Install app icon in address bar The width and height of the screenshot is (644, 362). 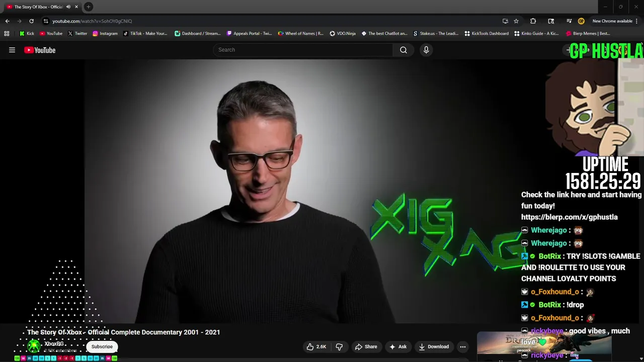tap(505, 21)
